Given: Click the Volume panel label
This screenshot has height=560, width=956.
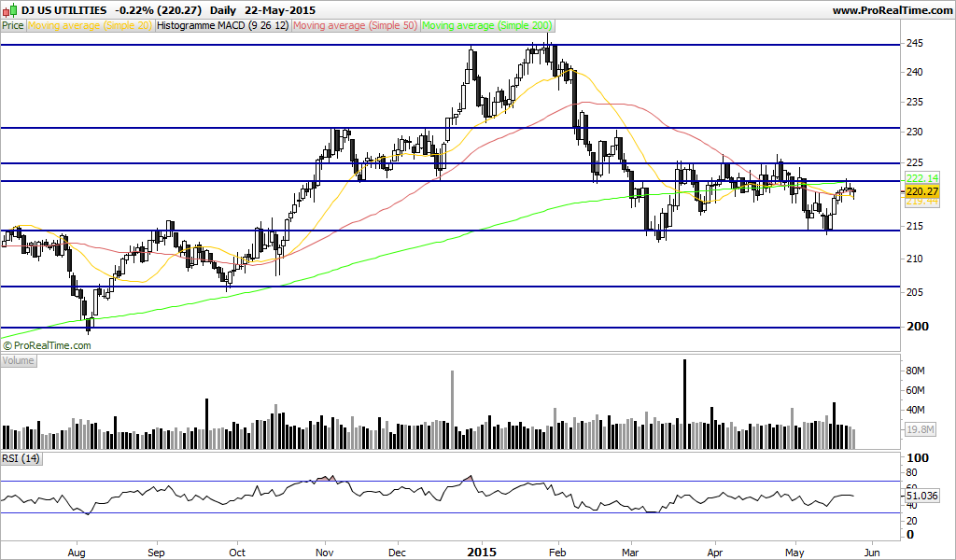Looking at the screenshot, I should coord(19,361).
